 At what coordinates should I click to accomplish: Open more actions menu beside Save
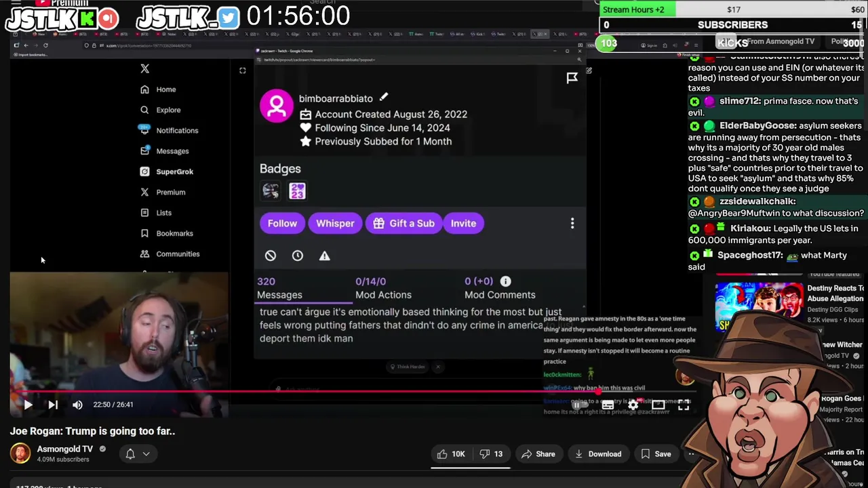pyautogui.click(x=691, y=454)
